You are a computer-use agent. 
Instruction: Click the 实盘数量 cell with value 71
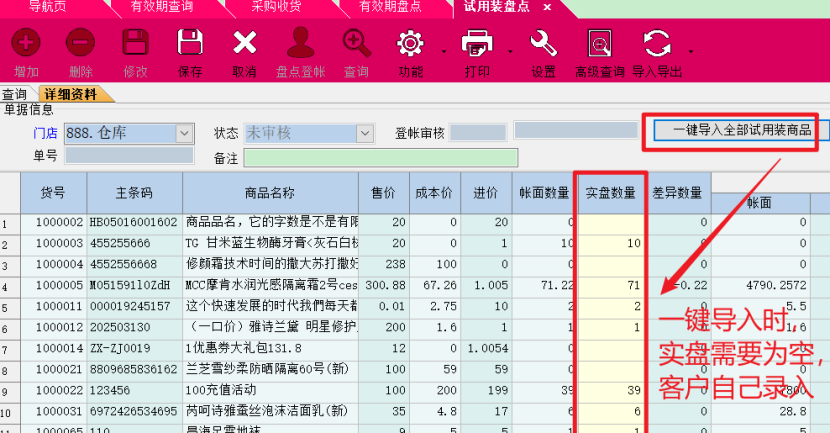tap(611, 285)
